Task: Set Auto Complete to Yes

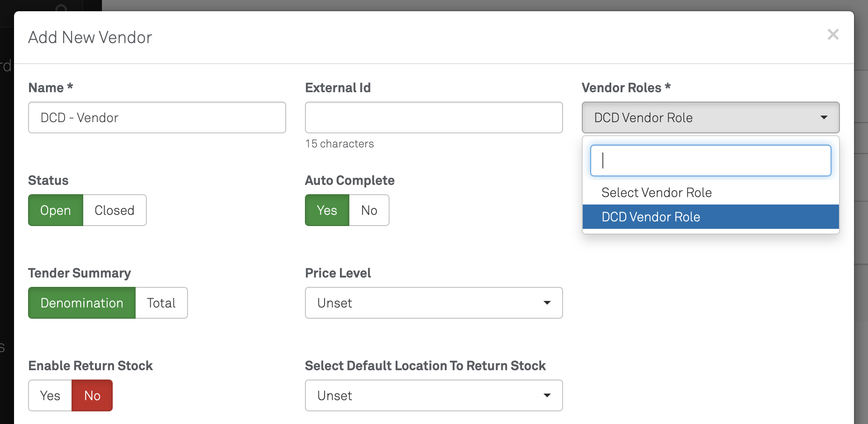Action: pos(327,210)
